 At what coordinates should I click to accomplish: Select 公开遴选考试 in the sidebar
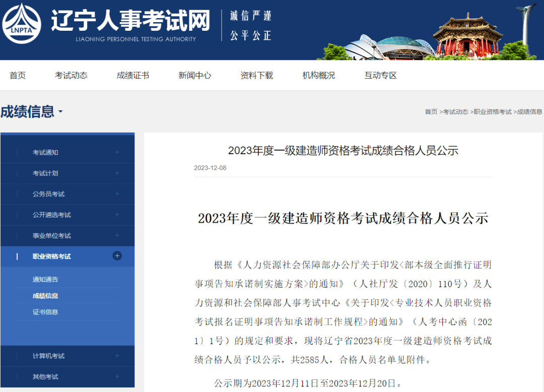pyautogui.click(x=52, y=215)
